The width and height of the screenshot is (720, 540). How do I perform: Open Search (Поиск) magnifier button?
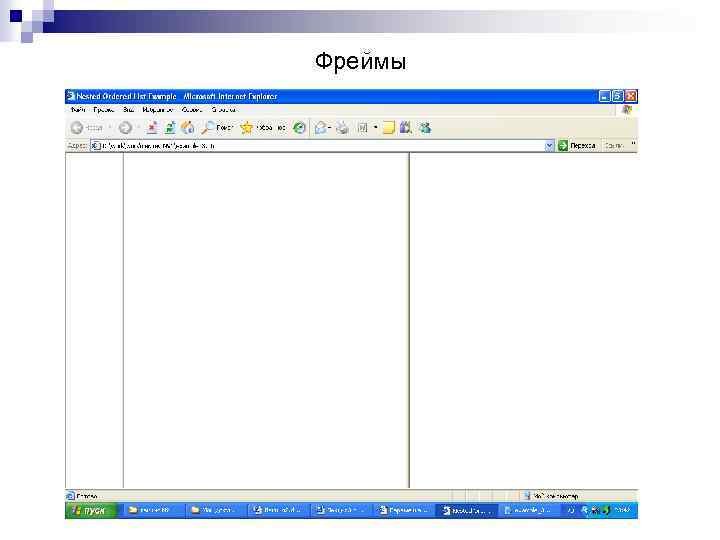tap(217, 128)
